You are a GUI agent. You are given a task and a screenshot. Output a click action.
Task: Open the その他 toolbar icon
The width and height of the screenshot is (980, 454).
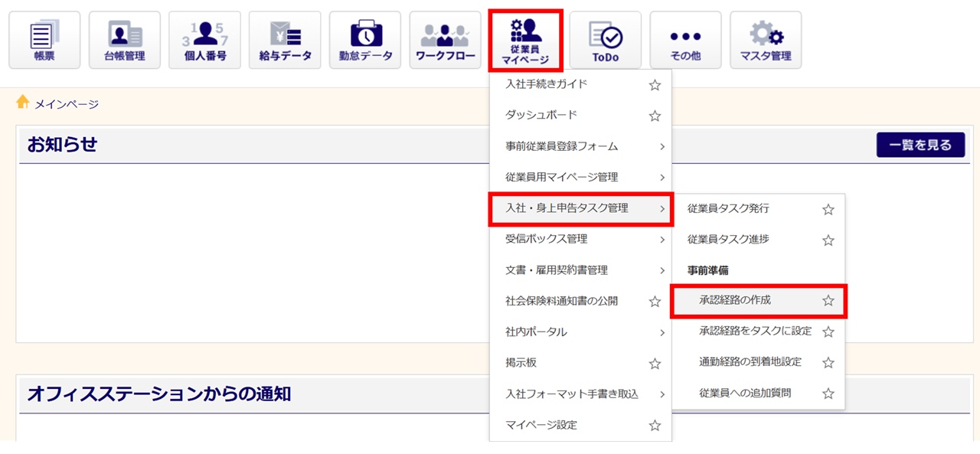pos(685,40)
